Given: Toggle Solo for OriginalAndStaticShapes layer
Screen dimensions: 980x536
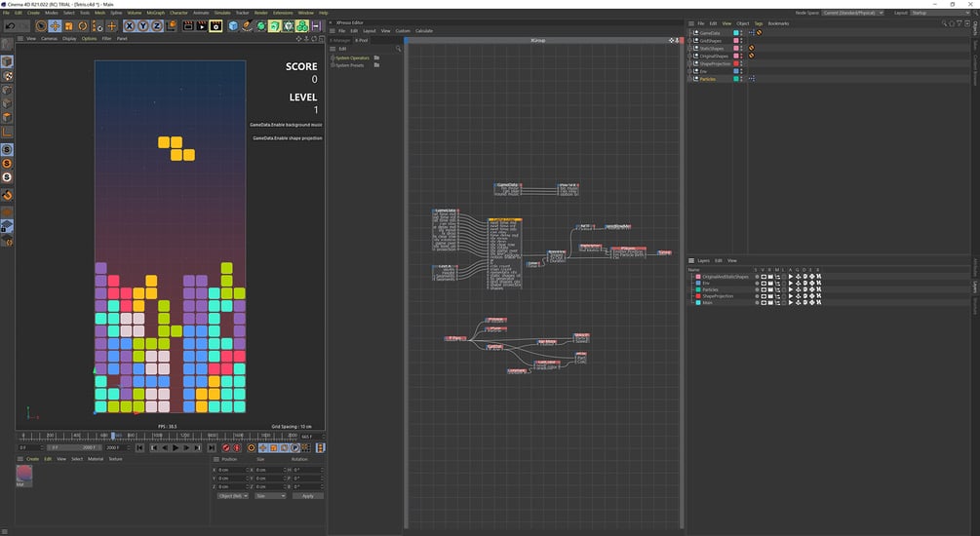Looking at the screenshot, I should [757, 276].
